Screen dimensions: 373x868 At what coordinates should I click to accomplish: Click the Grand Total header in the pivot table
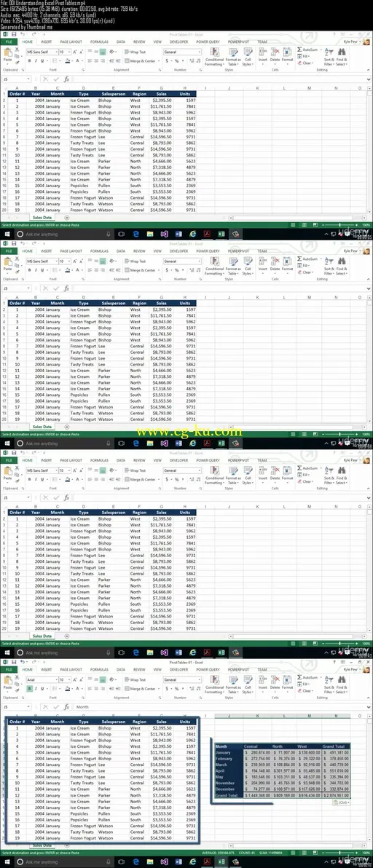click(334, 746)
